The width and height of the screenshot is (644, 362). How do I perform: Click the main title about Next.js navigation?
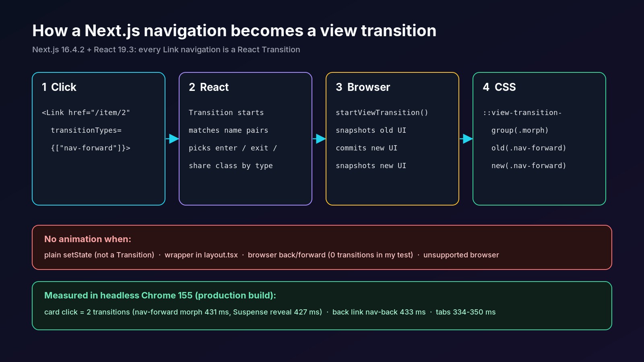(x=234, y=31)
